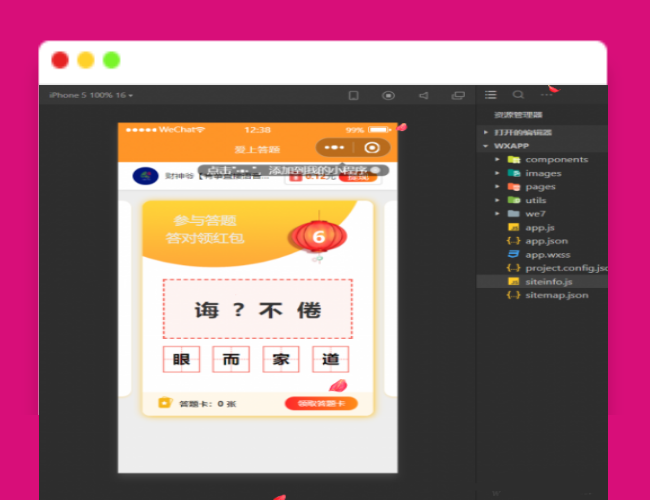Click the detach window icon

[458, 96]
